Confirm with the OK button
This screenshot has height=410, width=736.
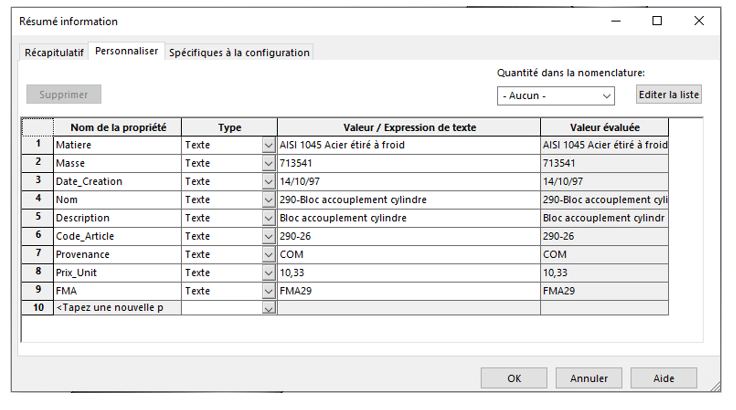click(x=514, y=378)
